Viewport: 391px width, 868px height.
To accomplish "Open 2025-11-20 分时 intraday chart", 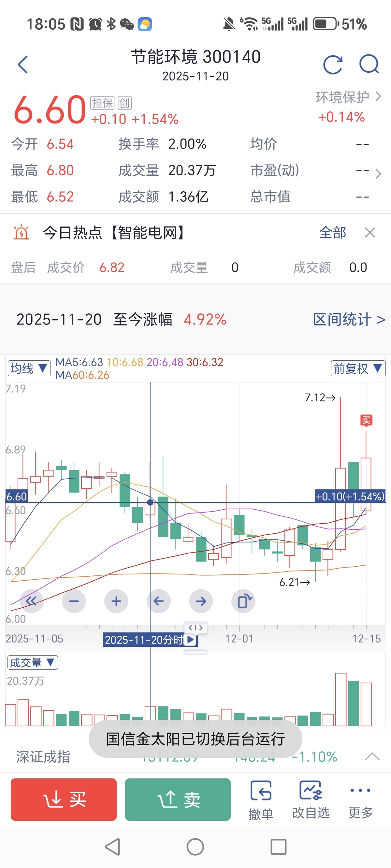I will [150, 640].
